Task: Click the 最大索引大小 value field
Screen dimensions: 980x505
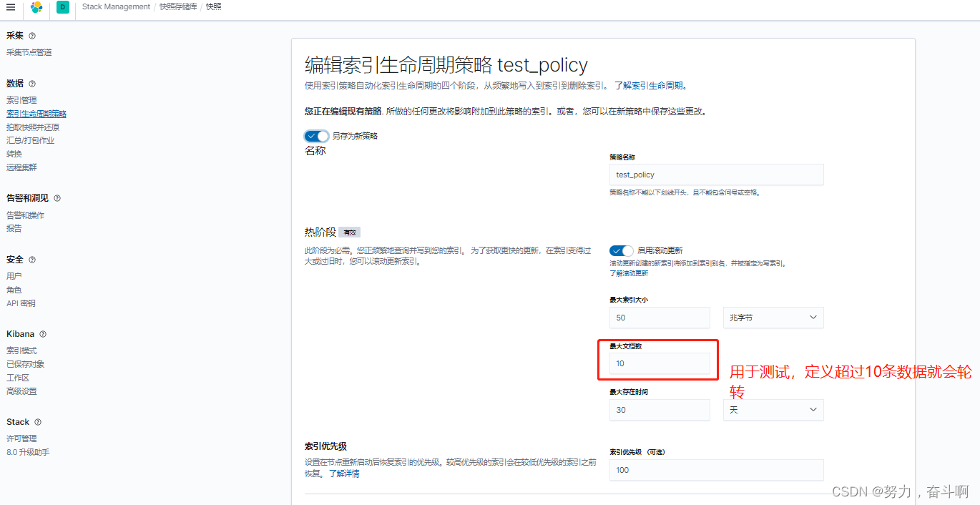Action: [x=660, y=318]
